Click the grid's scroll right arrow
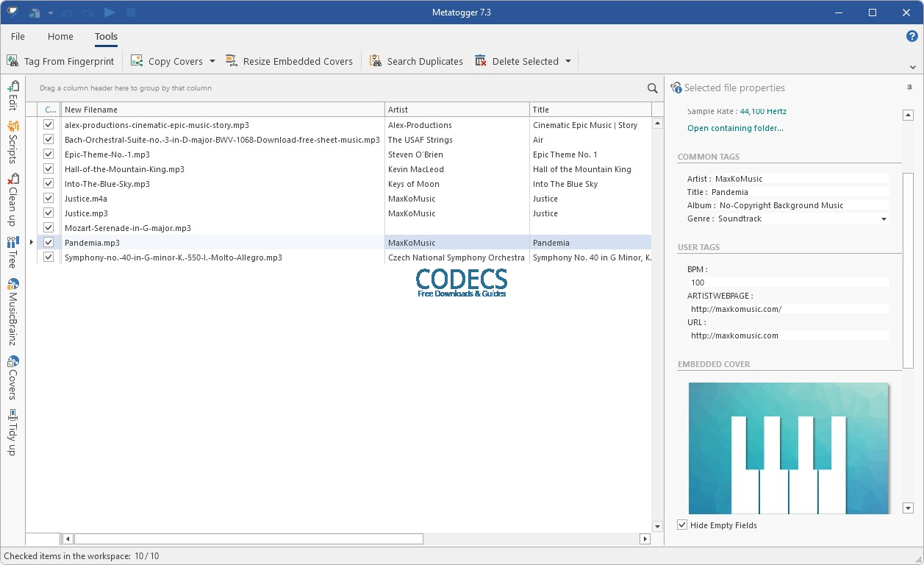This screenshot has width=924, height=565. coord(645,539)
